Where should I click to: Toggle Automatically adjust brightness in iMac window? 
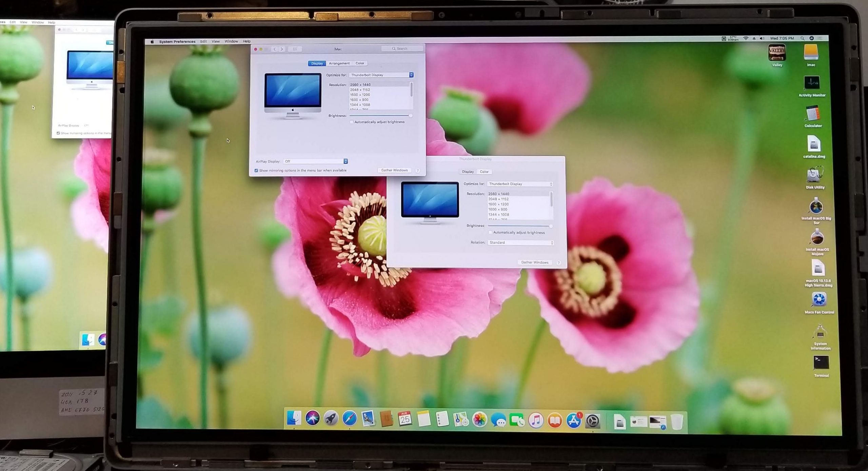(352, 122)
